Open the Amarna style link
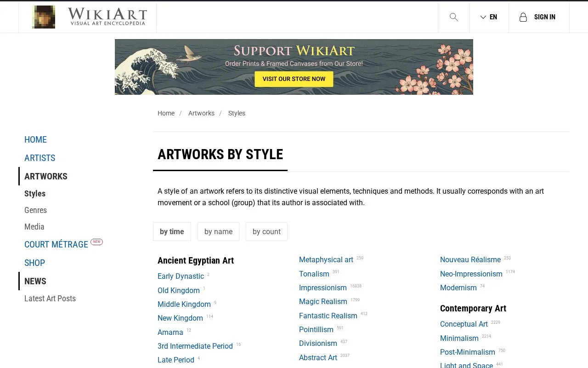 pyautogui.click(x=170, y=332)
